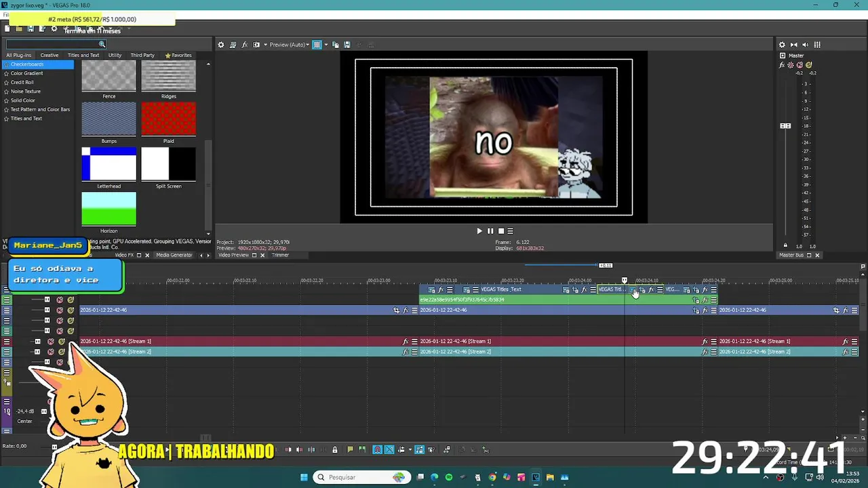868x488 pixels.
Task: Save snapshot to file in preview toolbar
Action: pyautogui.click(x=347, y=45)
